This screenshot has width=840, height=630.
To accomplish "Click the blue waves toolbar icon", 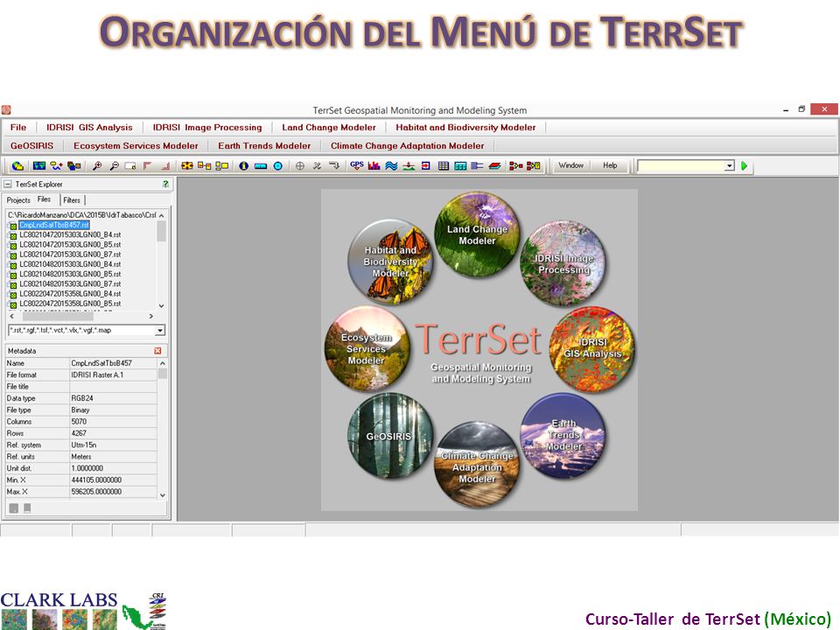I will coord(391,166).
